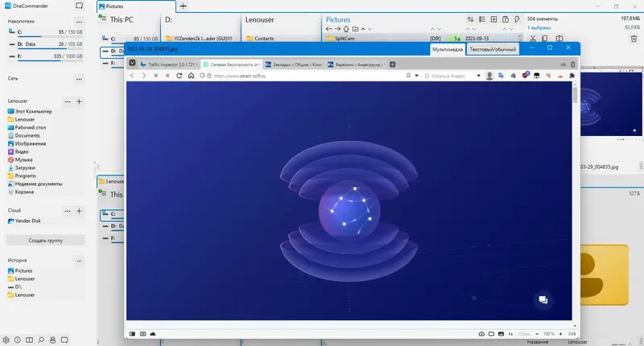
Task: Click the home icon in Pictures column
Action: pos(346,29)
